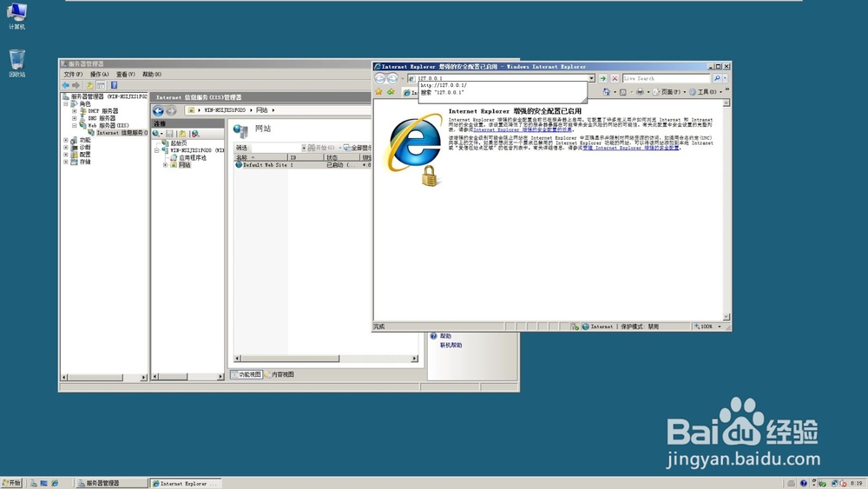Click the up-one-level folder toolbar icon
The height and width of the screenshot is (489, 868).
pyautogui.click(x=89, y=85)
